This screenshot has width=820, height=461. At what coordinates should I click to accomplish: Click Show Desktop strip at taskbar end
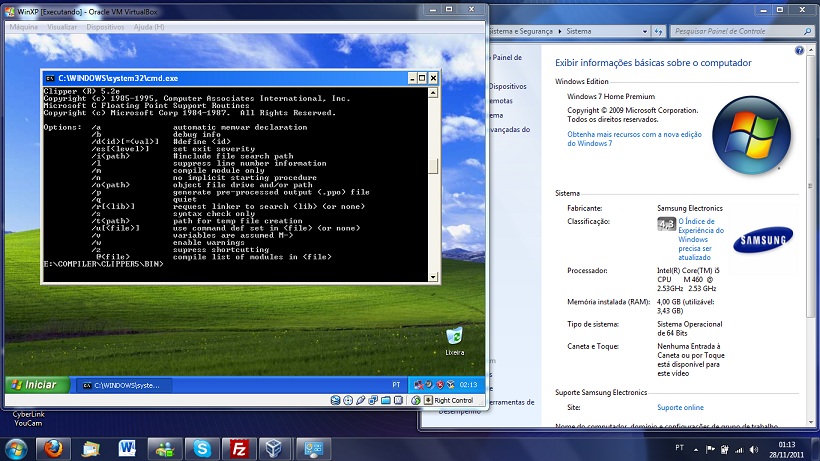click(x=816, y=449)
